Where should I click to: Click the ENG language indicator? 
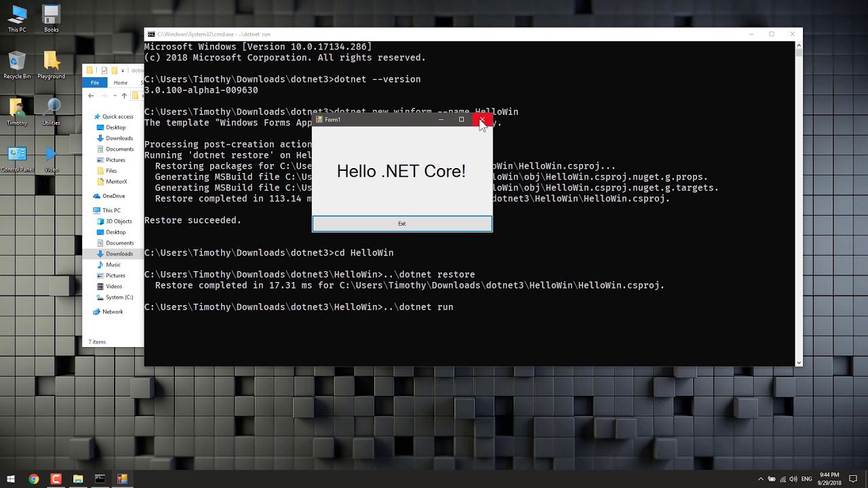click(807, 479)
